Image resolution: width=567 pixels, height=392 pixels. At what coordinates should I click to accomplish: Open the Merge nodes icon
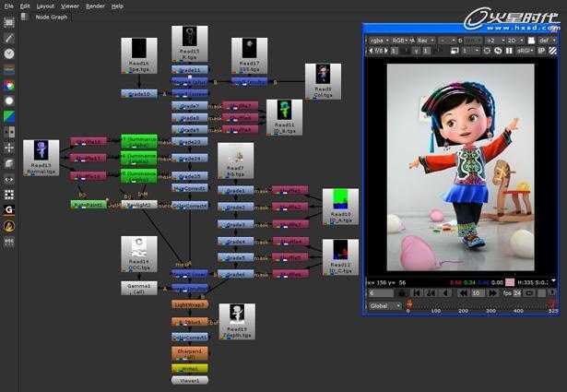[9, 132]
